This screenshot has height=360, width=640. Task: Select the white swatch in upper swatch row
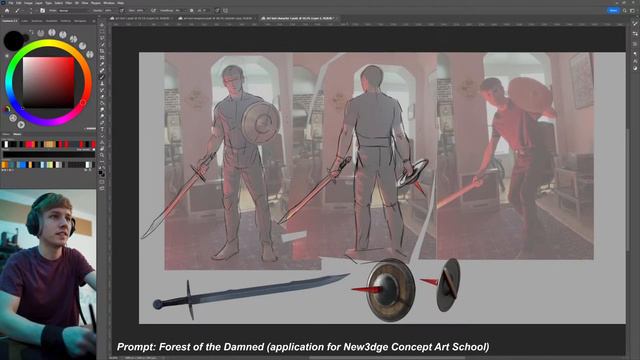tap(6, 144)
